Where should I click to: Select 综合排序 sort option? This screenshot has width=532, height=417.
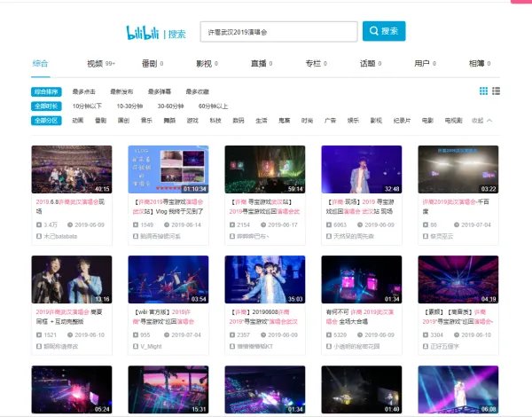(x=46, y=91)
